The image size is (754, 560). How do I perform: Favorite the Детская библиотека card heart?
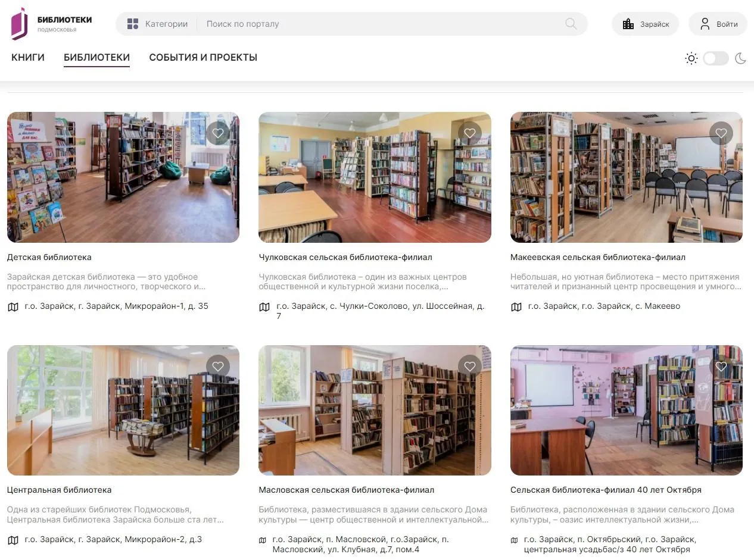pos(218,133)
